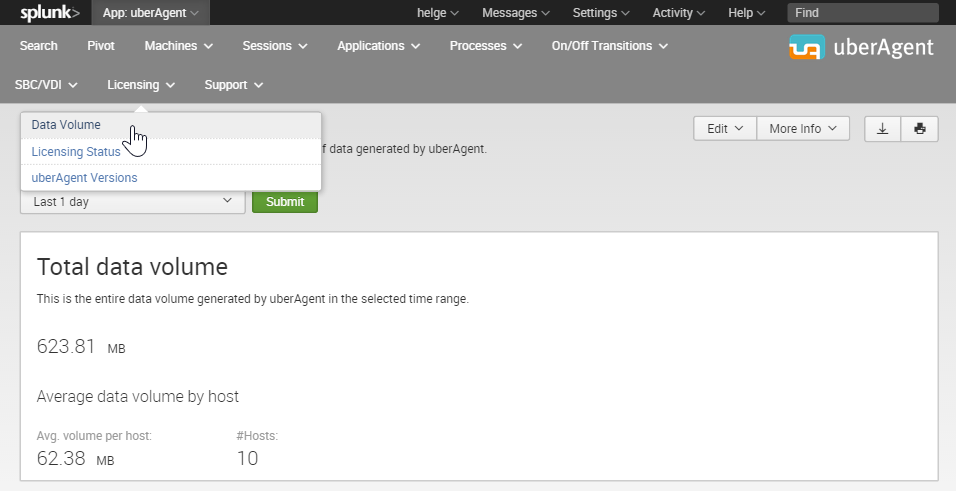Click the green Submit button
Screen dimensions: 956x491
pyautogui.click(x=285, y=201)
